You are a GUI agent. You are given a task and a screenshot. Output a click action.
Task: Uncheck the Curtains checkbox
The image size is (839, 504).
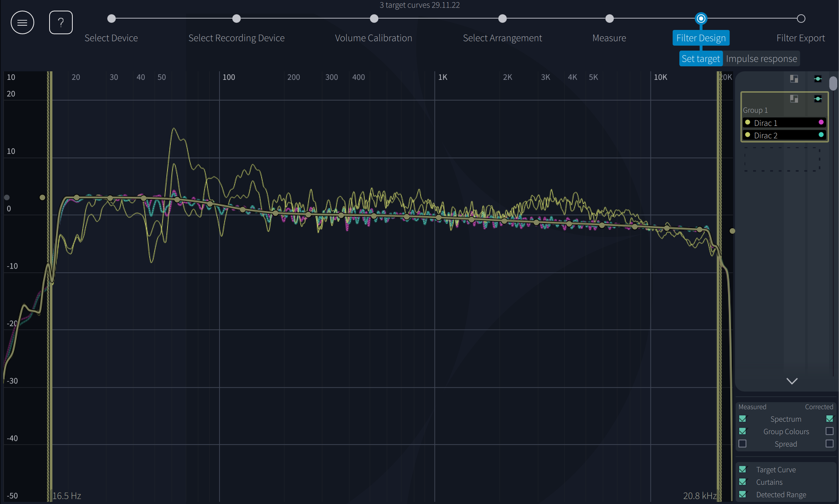click(x=743, y=482)
